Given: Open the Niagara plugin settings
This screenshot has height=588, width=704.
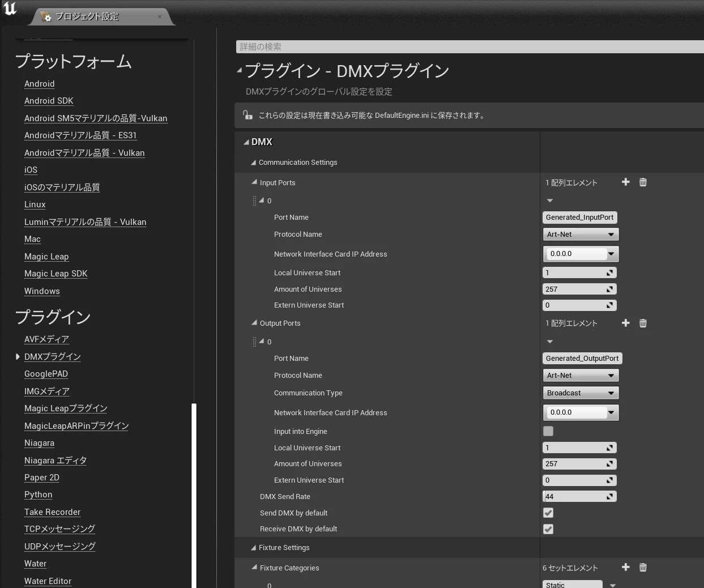Looking at the screenshot, I should click(x=40, y=443).
